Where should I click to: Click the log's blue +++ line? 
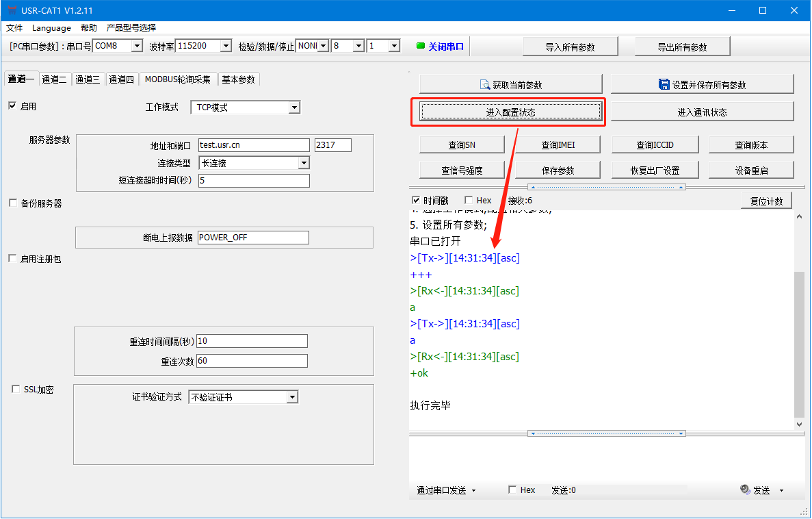point(421,275)
